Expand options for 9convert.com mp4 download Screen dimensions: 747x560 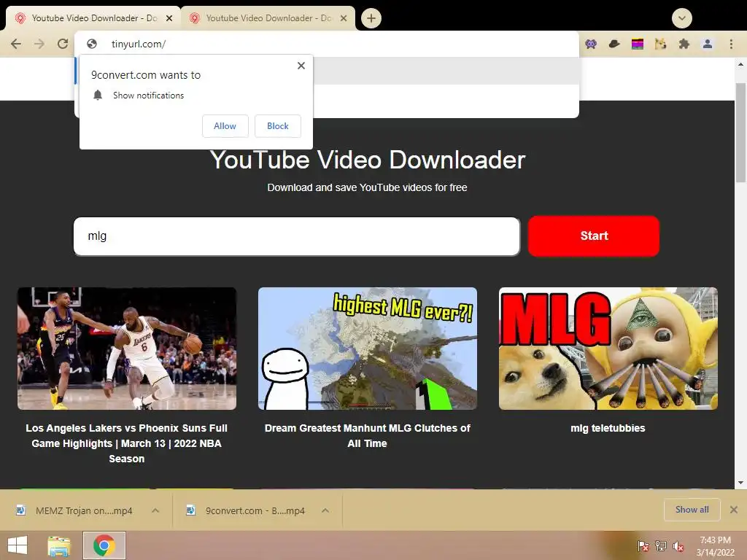[x=325, y=510]
